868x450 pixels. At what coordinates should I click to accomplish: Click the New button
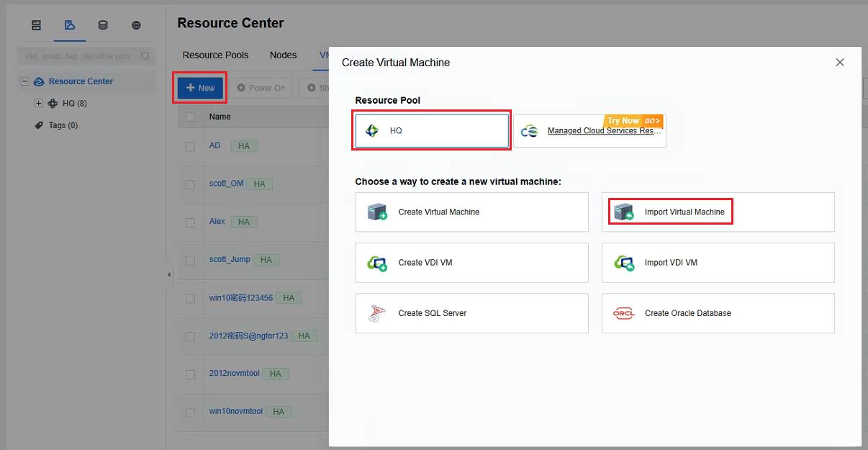pyautogui.click(x=200, y=88)
